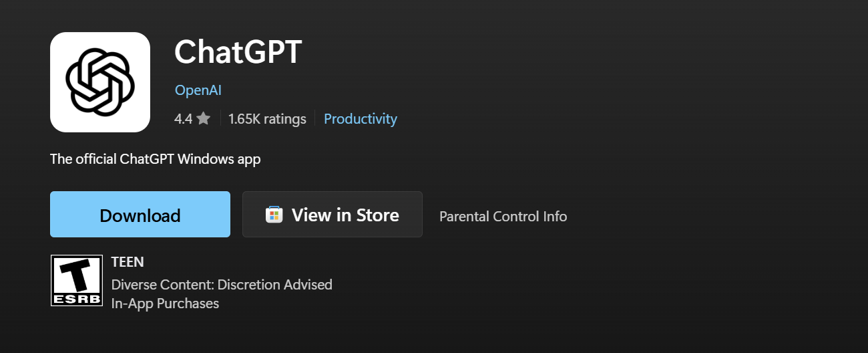Click the ESRB label under the T
The width and height of the screenshot is (868, 353).
click(77, 299)
